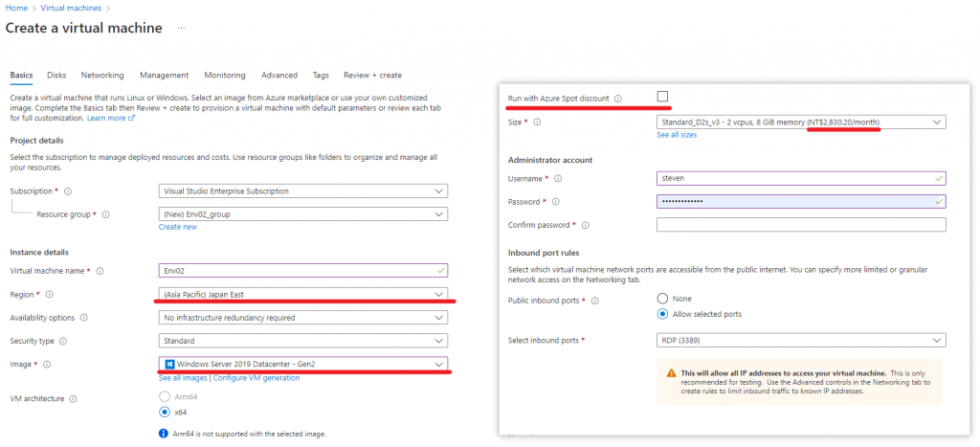Click the Virtual machines breadcrumb link

pyautogui.click(x=70, y=8)
